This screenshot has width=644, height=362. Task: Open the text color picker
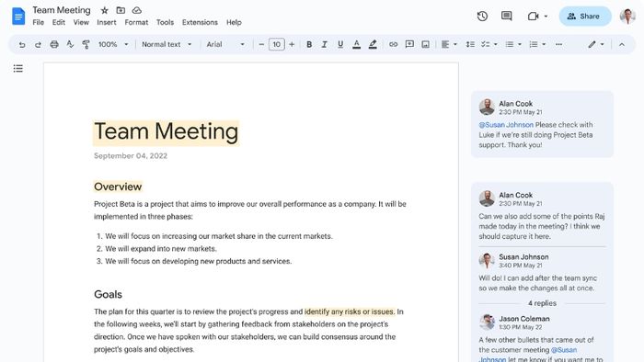[357, 44]
